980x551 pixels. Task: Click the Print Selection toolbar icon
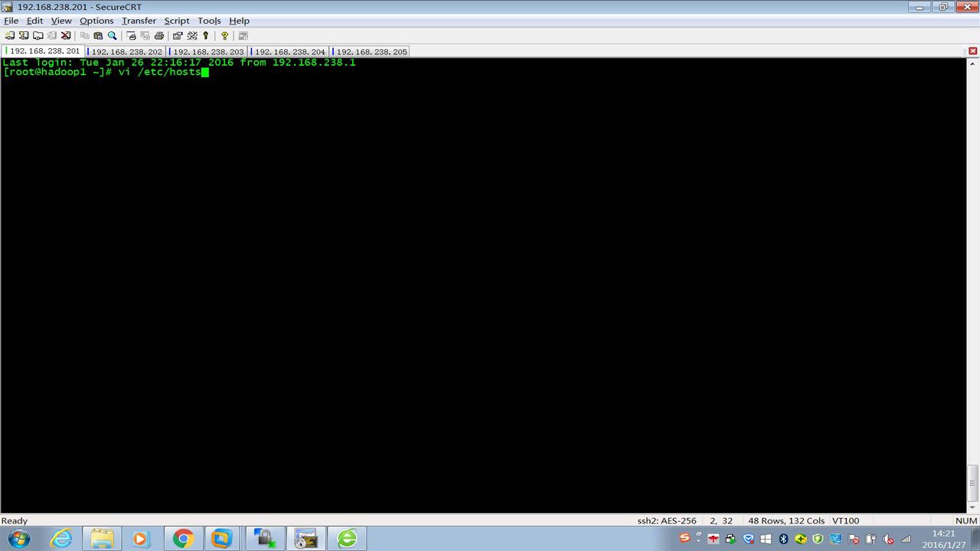point(145,35)
